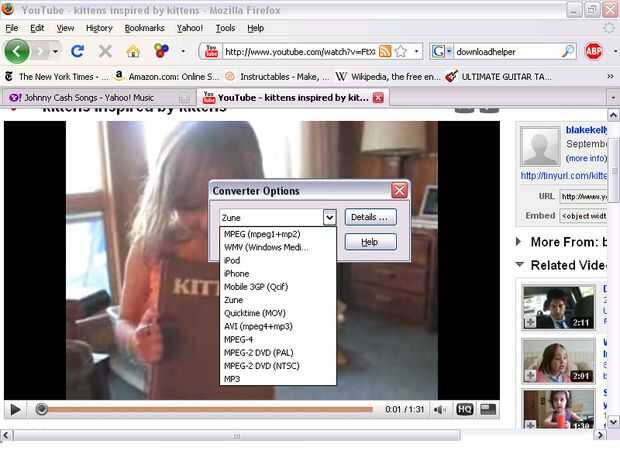Image resolution: width=620 pixels, height=465 pixels.
Task: Open the File menu
Action: (x=12, y=28)
